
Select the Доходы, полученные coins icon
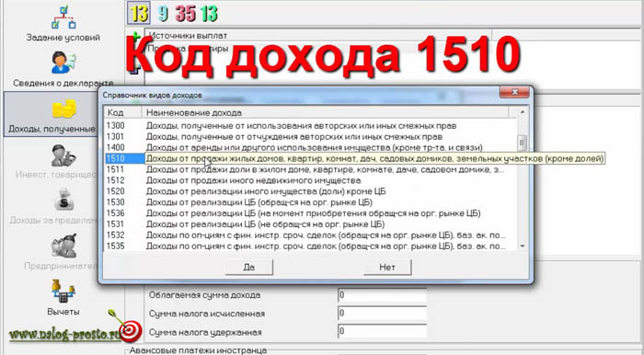click(x=63, y=109)
